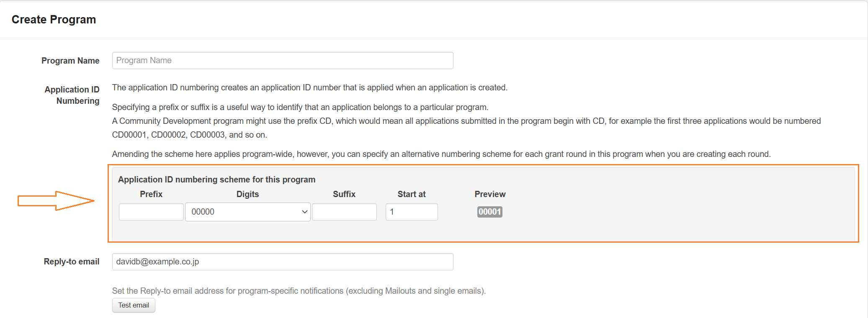Screen dimensions: 868x318
Task: Click the Program Name text field
Action: pos(282,61)
